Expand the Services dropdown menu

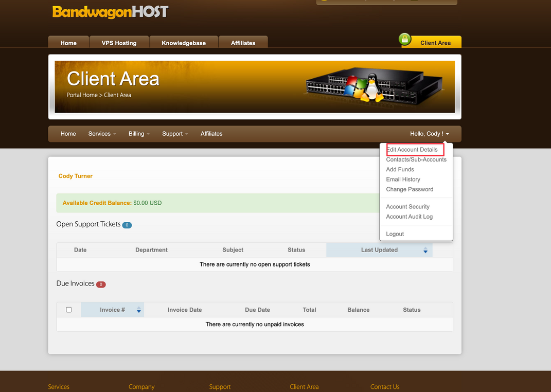pyautogui.click(x=102, y=134)
